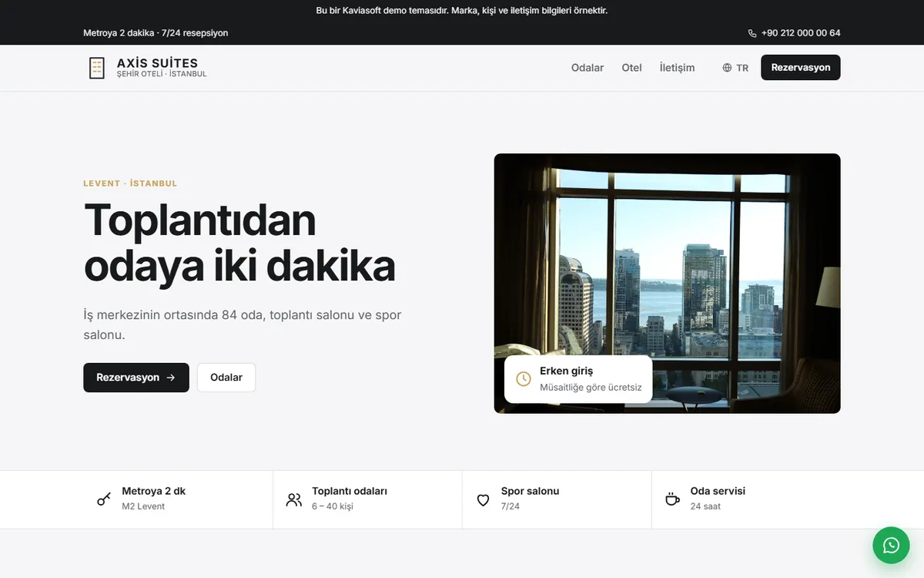The height and width of the screenshot is (578, 924).
Task: Click the Axis Suites door logo icon
Action: pos(96,68)
